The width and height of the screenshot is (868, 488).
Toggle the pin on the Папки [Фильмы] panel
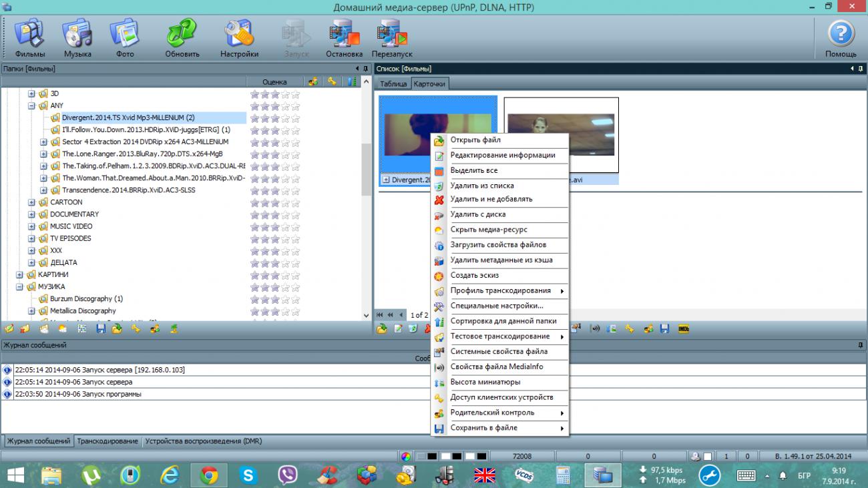[x=365, y=69]
